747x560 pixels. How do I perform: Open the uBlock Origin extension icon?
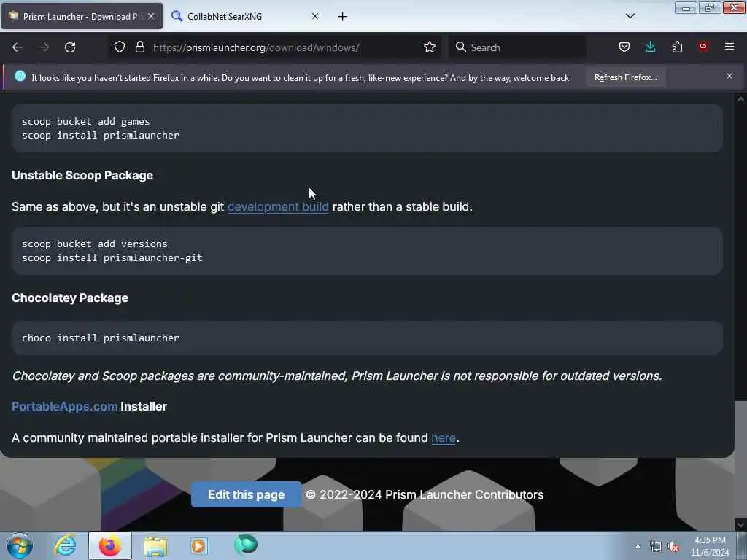point(703,47)
